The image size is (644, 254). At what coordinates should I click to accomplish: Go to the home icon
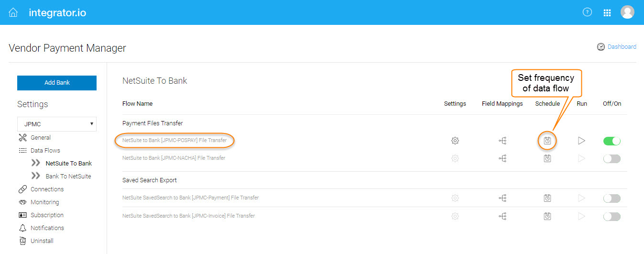[x=13, y=12]
